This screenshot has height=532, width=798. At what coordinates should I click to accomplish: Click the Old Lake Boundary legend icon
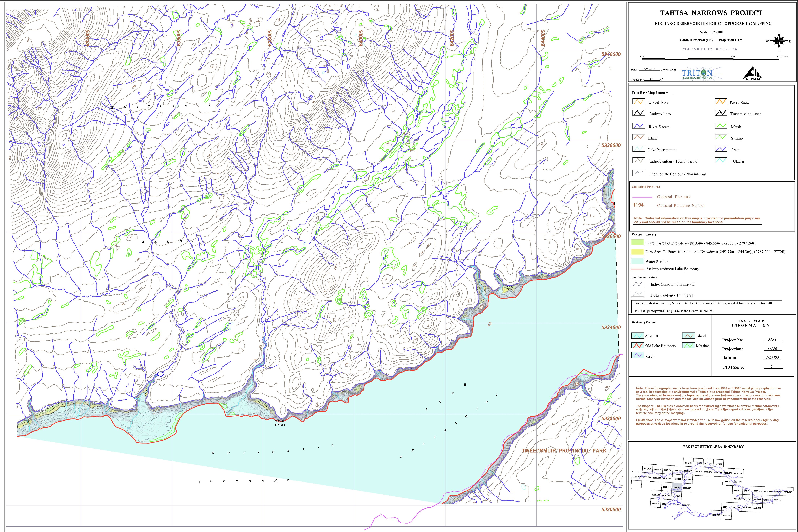[638, 346]
